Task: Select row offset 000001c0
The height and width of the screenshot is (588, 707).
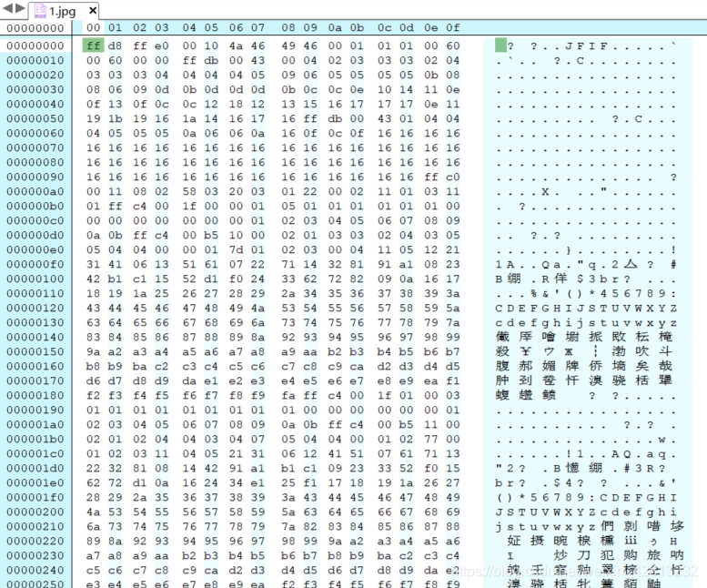Action: pos(35,453)
